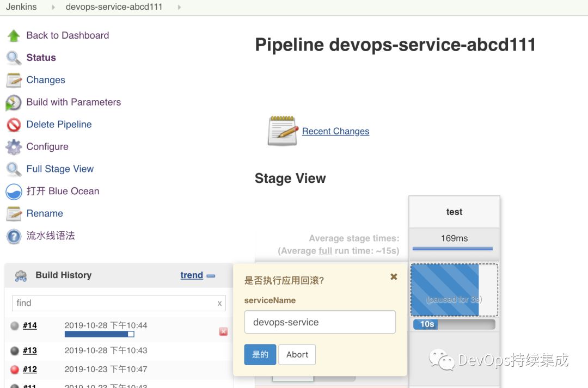
Task: Expand the Jenkins breadcrumb arrow
Action: tap(53, 8)
